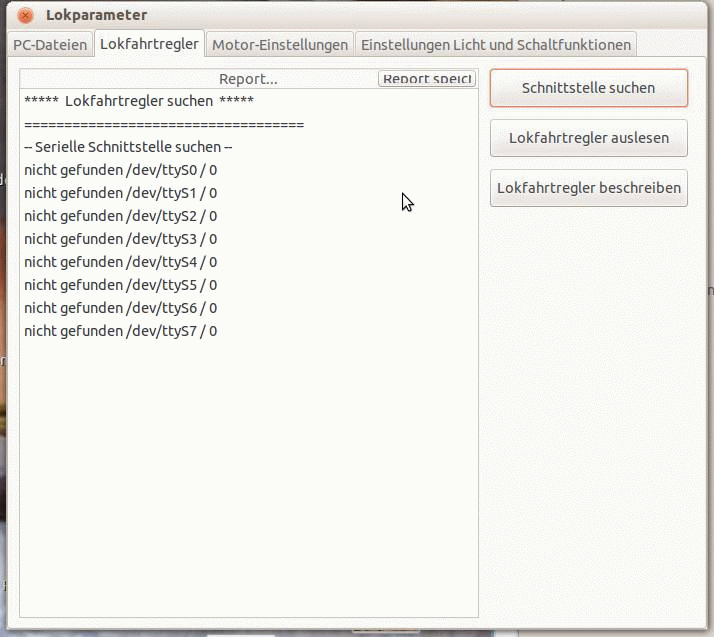Click Lokfahrtregler auslesen button
Screen dimensions: 714x637
589,138
